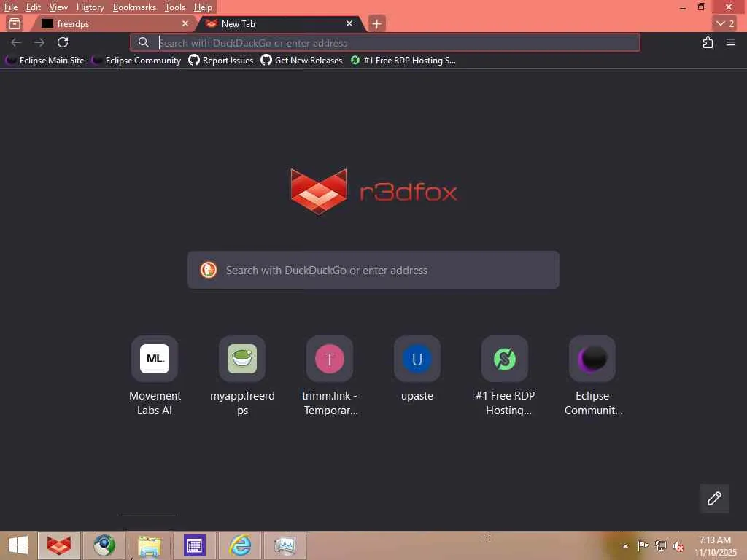Image resolution: width=747 pixels, height=560 pixels.
Task: Open Action Center flag icon
Action: click(x=643, y=545)
